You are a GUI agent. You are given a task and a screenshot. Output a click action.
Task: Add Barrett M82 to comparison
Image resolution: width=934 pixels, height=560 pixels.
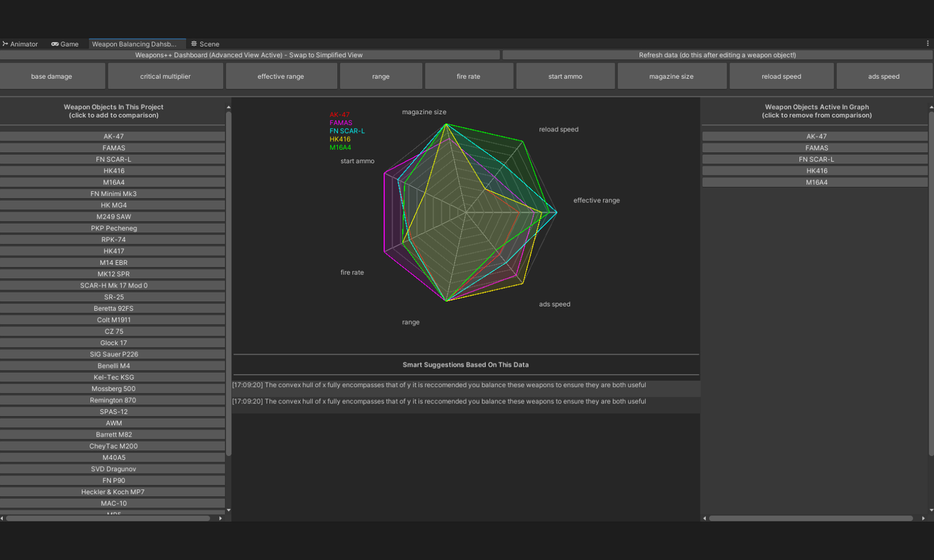point(113,434)
